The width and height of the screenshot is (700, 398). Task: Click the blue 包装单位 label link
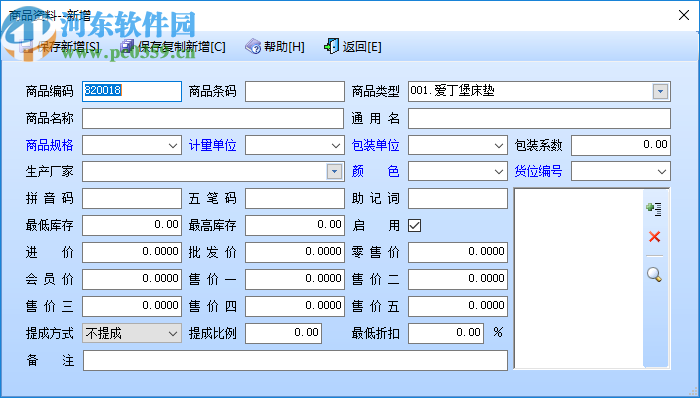pyautogui.click(x=375, y=145)
